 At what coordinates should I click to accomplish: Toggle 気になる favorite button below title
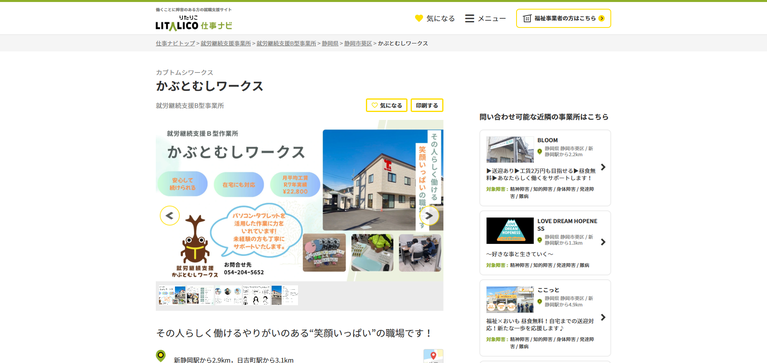pyautogui.click(x=386, y=105)
